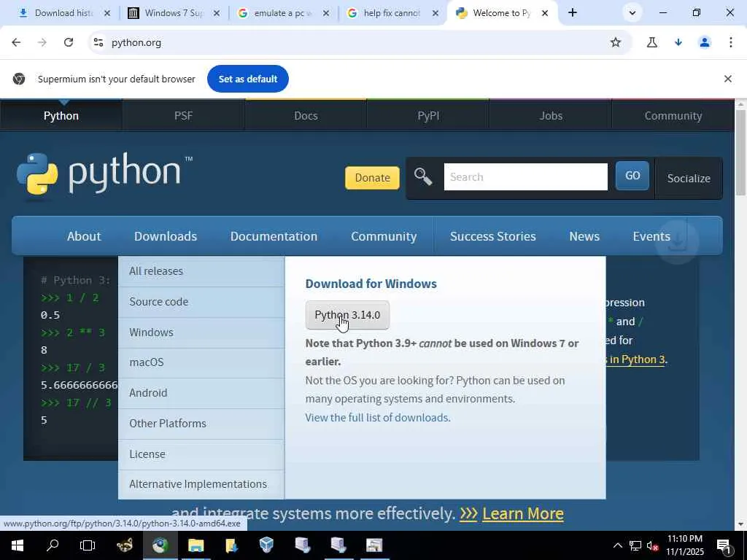This screenshot has height=560, width=747.
Task: Select Other Platforms in Downloads submenu
Action: [x=201, y=424]
